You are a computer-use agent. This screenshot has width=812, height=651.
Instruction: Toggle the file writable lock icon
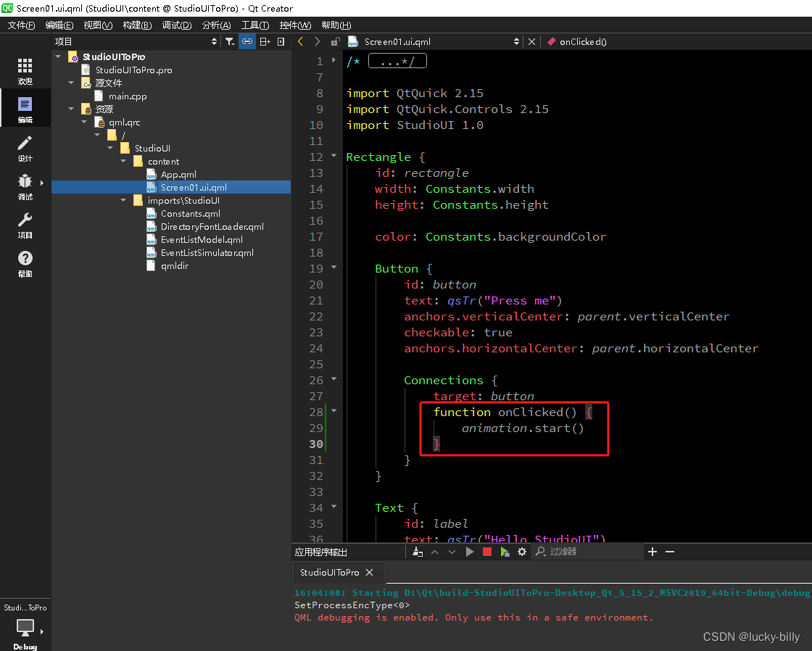[x=336, y=41]
